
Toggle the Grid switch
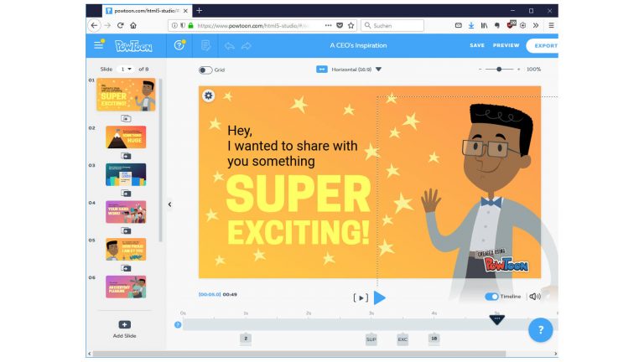click(205, 70)
